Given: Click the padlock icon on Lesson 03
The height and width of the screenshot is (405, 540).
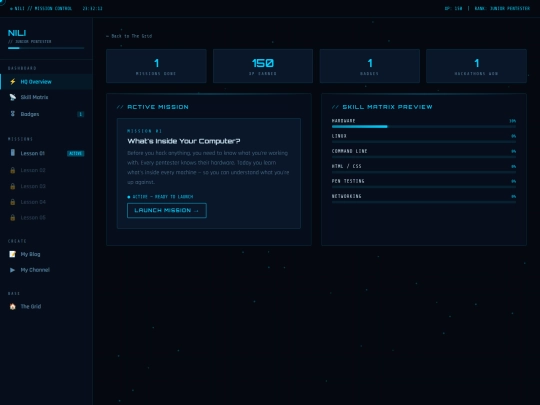Looking at the screenshot, I should [13, 186].
